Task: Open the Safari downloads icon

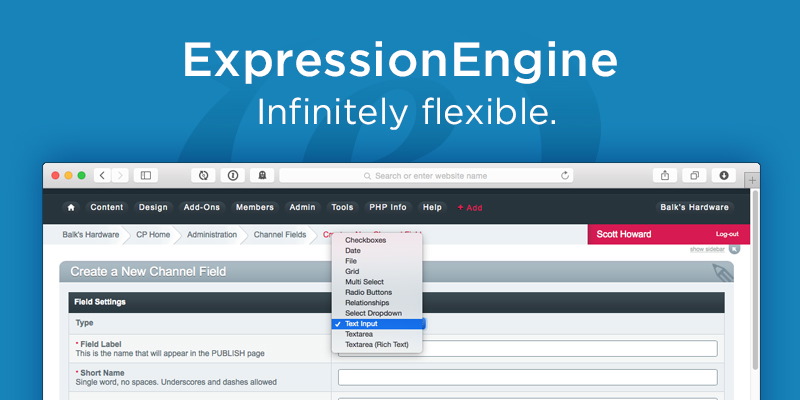Action: pyautogui.click(x=724, y=175)
